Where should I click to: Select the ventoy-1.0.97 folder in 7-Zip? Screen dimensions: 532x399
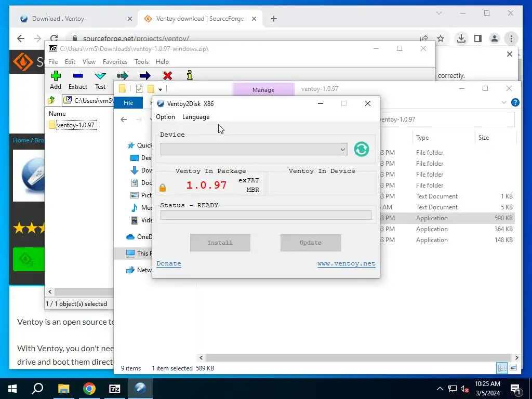click(73, 125)
